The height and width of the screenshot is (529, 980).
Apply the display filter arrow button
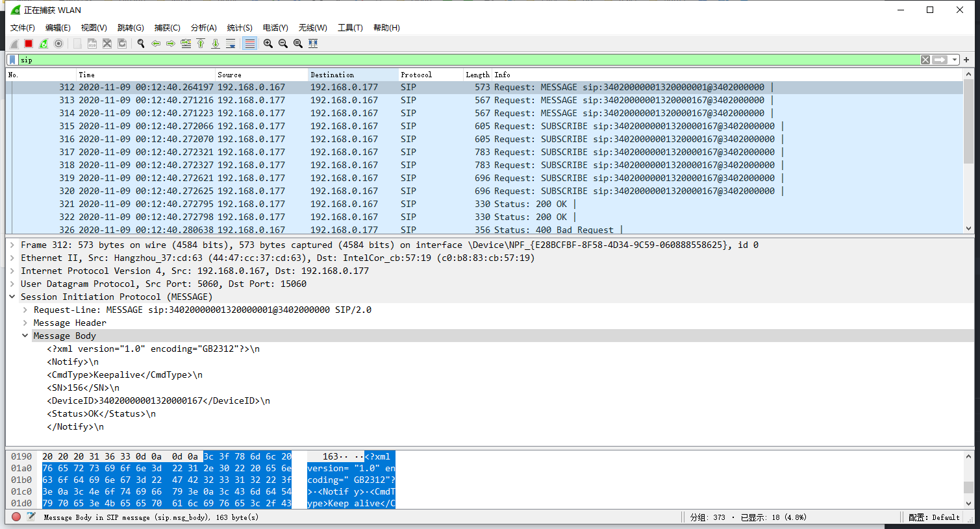(940, 60)
